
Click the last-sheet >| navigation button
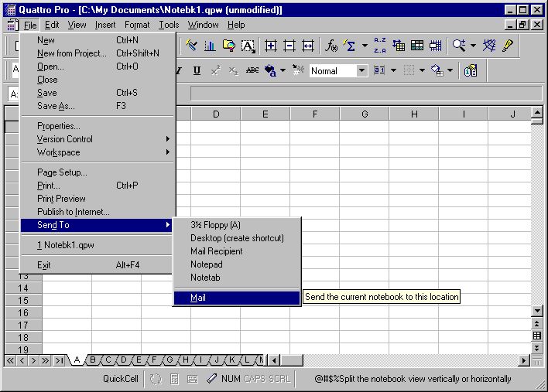(59, 360)
